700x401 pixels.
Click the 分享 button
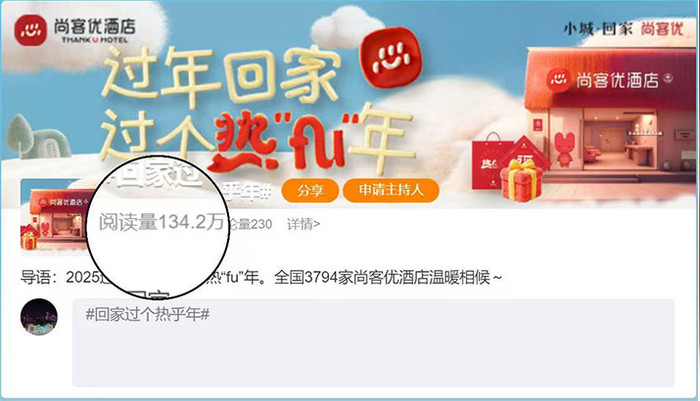pos(310,191)
